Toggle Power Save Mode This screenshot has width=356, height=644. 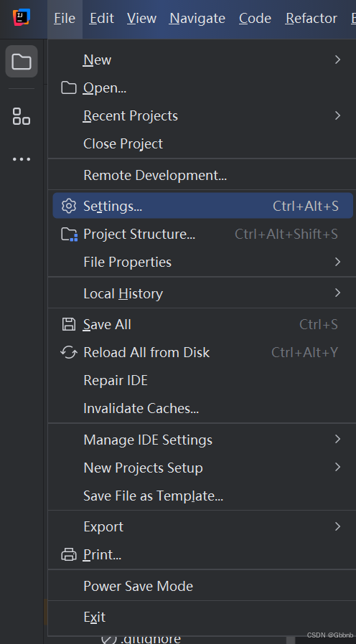click(x=202, y=586)
